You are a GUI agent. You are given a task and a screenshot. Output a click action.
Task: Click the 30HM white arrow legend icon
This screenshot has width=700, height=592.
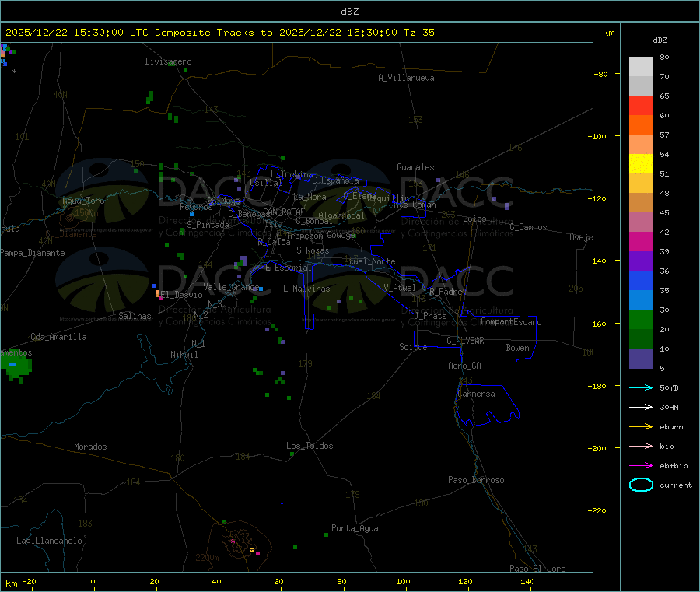(x=641, y=407)
